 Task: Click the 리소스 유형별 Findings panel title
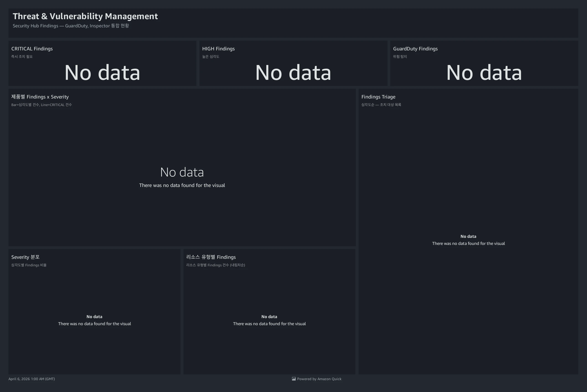(211, 257)
